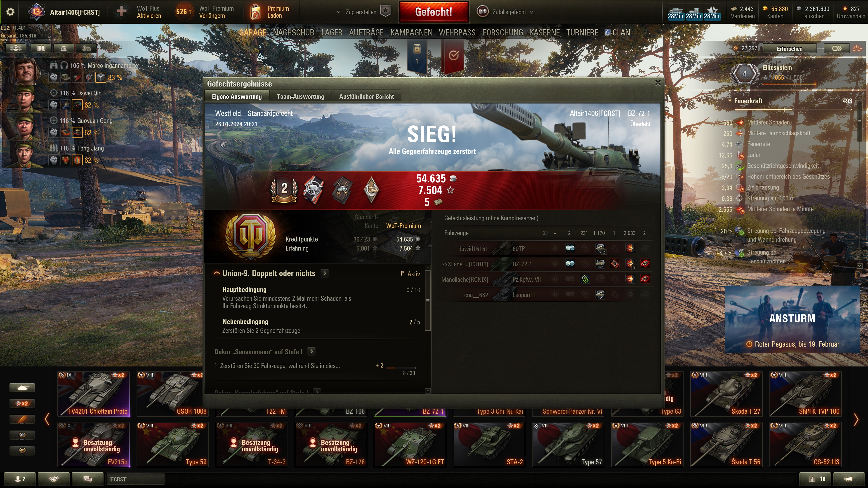Image resolution: width=868 pixels, height=488 pixels.
Task: Click the WoT Plus activation plus icon
Action: pyautogui.click(x=122, y=12)
